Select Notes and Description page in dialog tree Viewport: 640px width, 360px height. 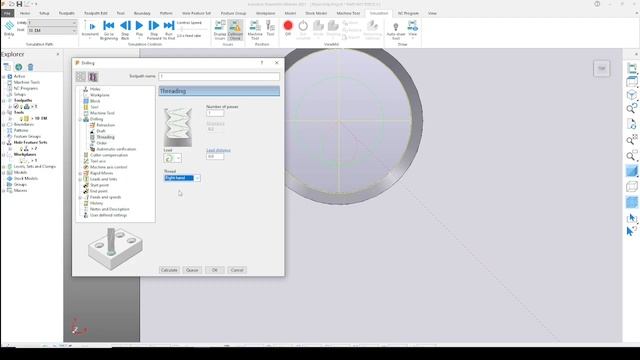109,209
